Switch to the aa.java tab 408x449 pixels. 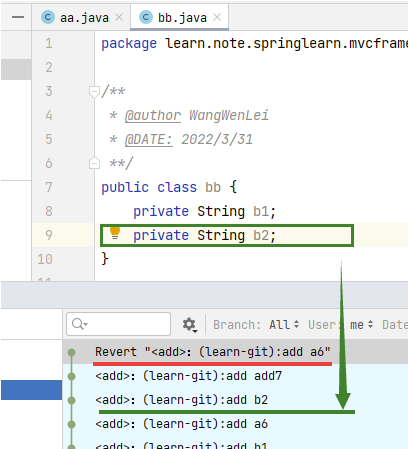coord(84,17)
